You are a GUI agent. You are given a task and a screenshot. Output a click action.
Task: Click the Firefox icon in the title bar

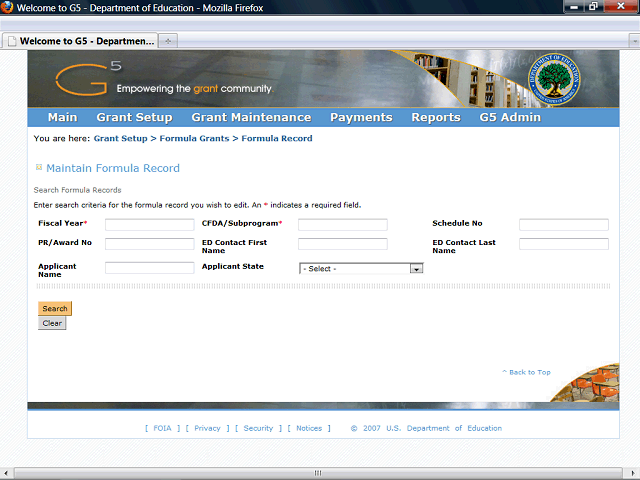point(7,7)
